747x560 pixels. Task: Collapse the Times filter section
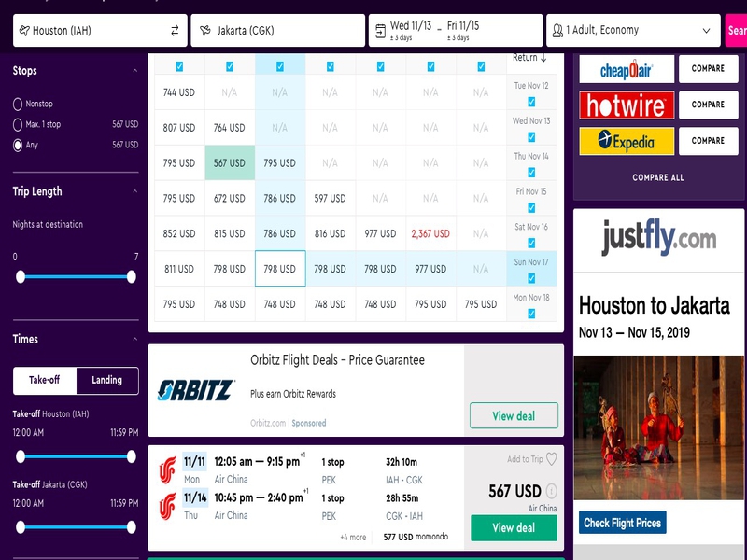point(135,339)
